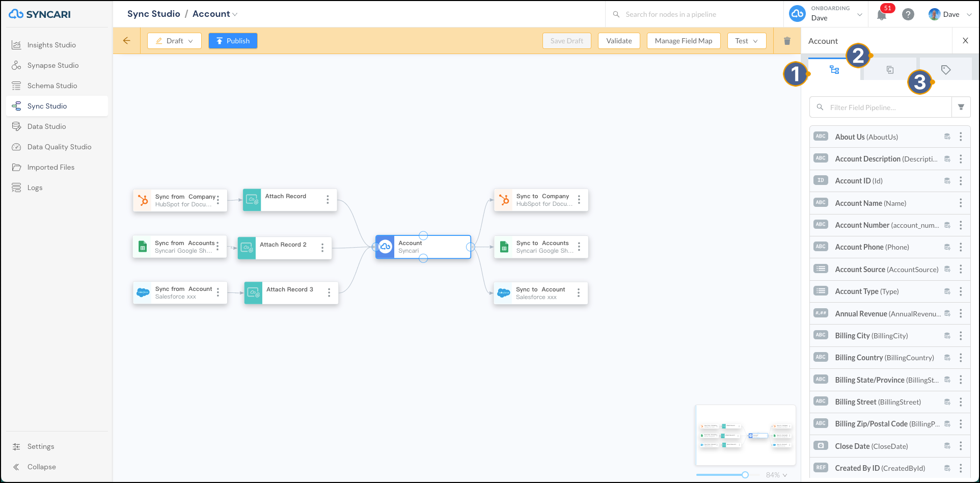Open the Draft version dropdown
The height and width of the screenshot is (483, 980).
tap(174, 41)
